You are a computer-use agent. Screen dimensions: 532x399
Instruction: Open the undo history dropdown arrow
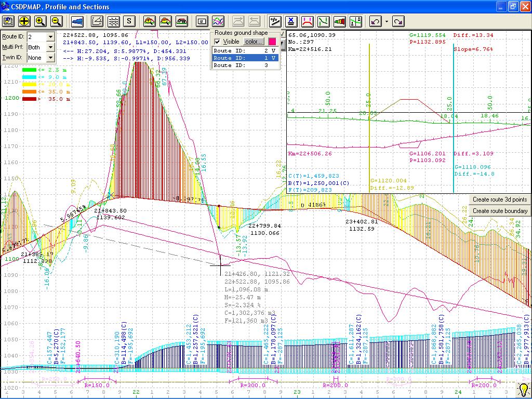(x=387, y=21)
